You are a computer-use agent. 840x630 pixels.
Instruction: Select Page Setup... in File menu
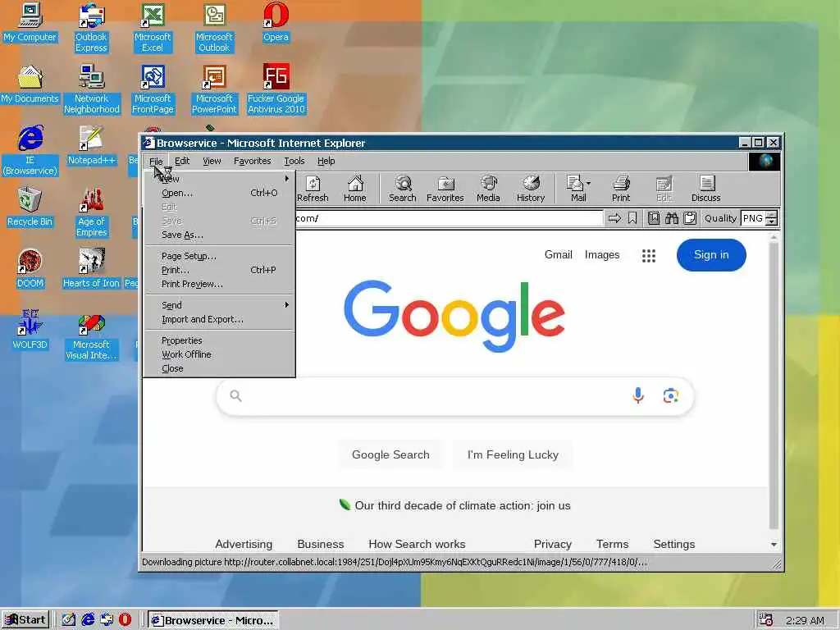[220, 256]
